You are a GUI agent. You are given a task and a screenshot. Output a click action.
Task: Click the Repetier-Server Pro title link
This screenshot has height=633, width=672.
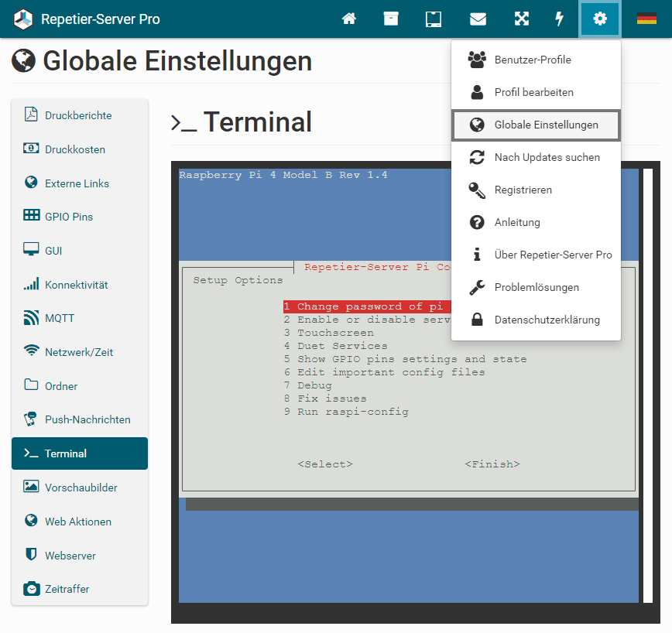tap(101, 19)
